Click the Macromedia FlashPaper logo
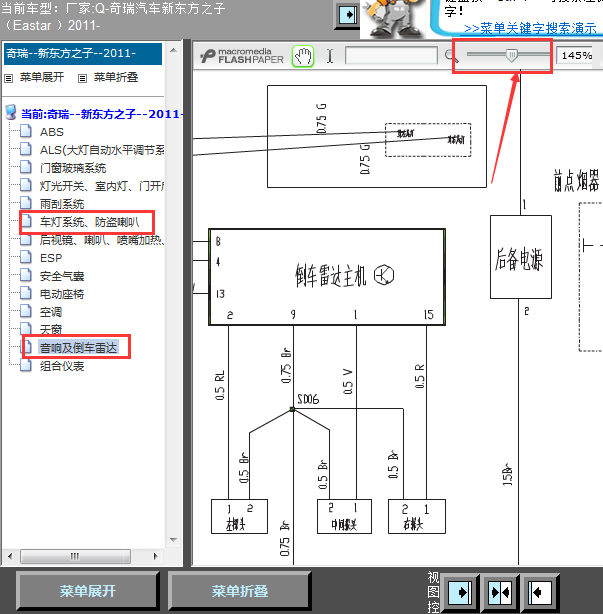The width and height of the screenshot is (603, 614). [242, 56]
